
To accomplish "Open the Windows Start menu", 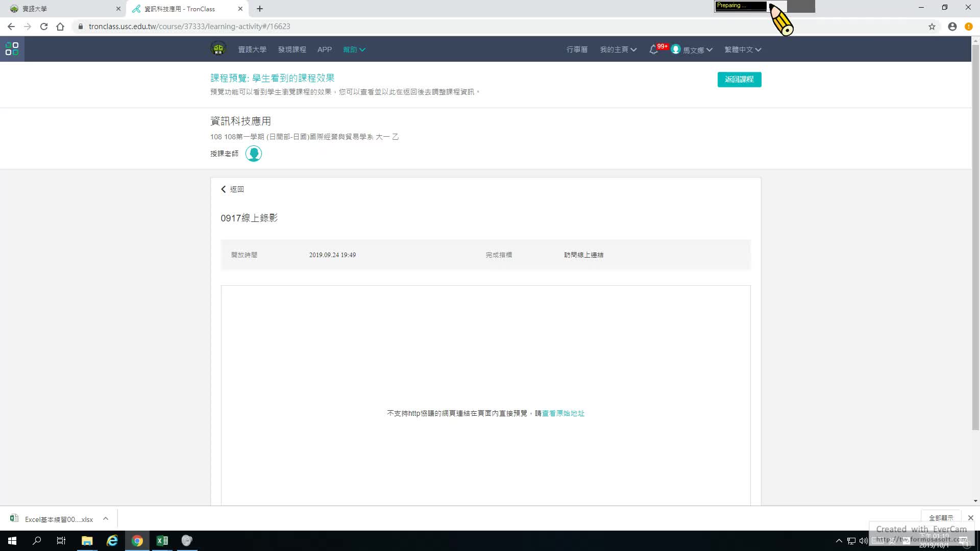I will 12,541.
